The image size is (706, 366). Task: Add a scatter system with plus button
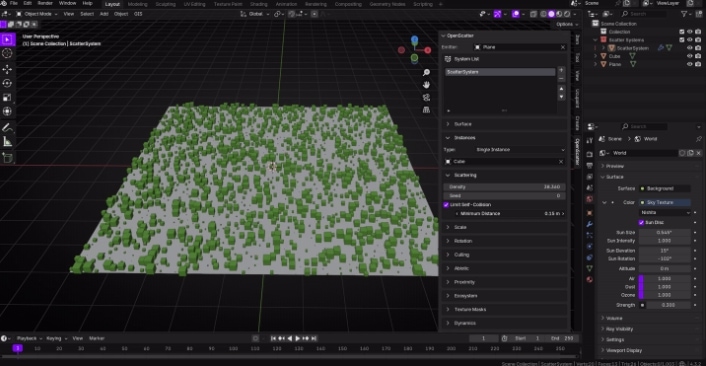click(x=561, y=70)
